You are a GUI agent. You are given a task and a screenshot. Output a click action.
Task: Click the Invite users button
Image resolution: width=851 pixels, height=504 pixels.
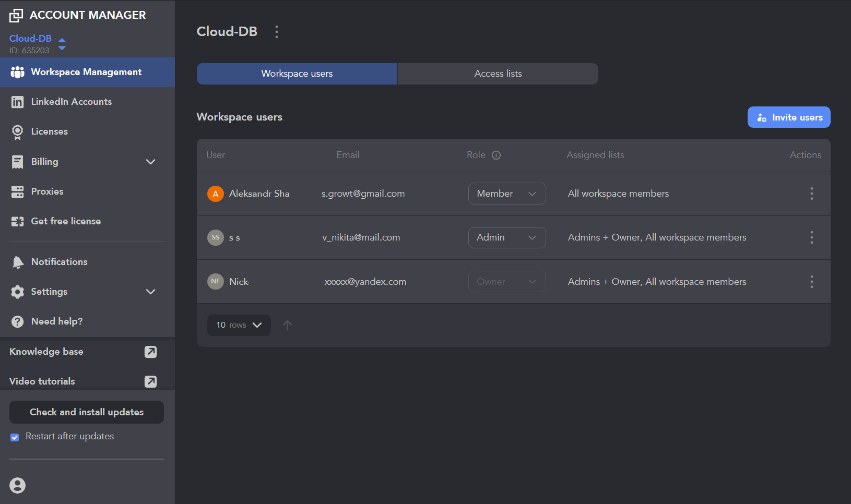pos(789,117)
